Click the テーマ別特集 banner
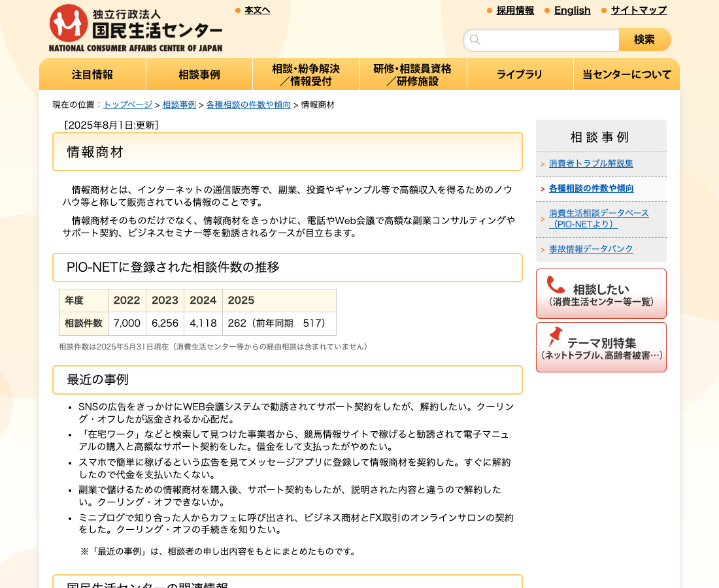Screen dimensions: 719x588 pos(601,348)
